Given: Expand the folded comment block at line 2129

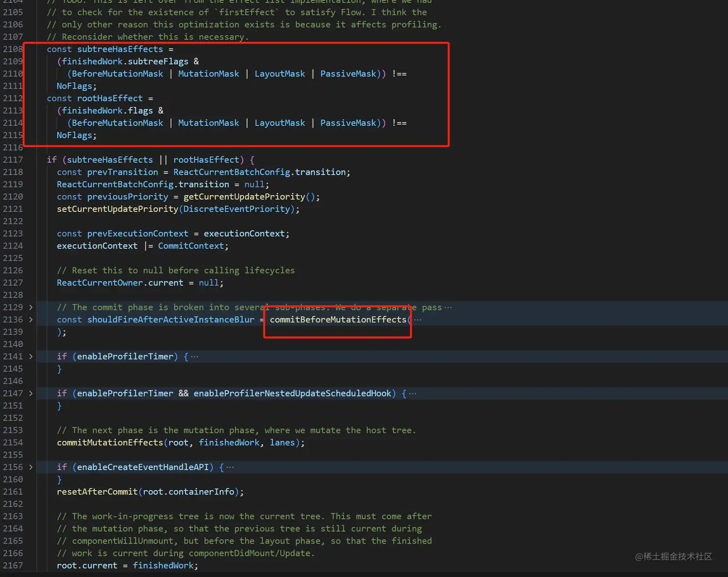Looking at the screenshot, I should [31, 308].
